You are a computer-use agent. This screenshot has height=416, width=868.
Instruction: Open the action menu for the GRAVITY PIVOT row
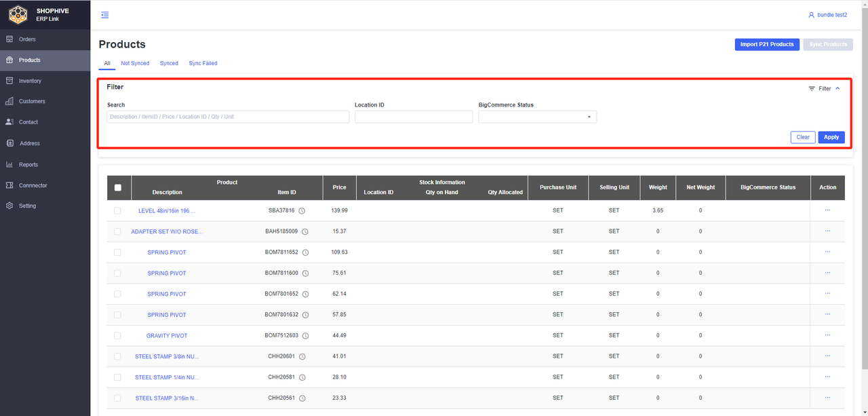click(827, 335)
